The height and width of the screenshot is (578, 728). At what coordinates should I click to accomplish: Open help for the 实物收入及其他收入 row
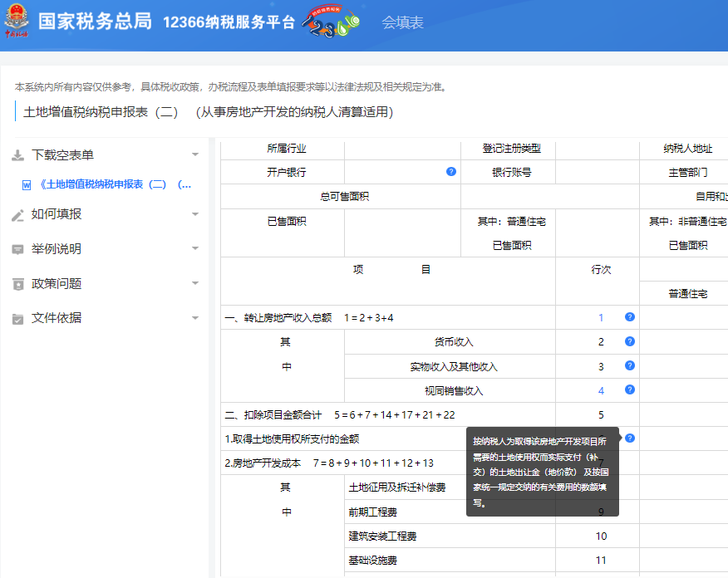click(629, 365)
